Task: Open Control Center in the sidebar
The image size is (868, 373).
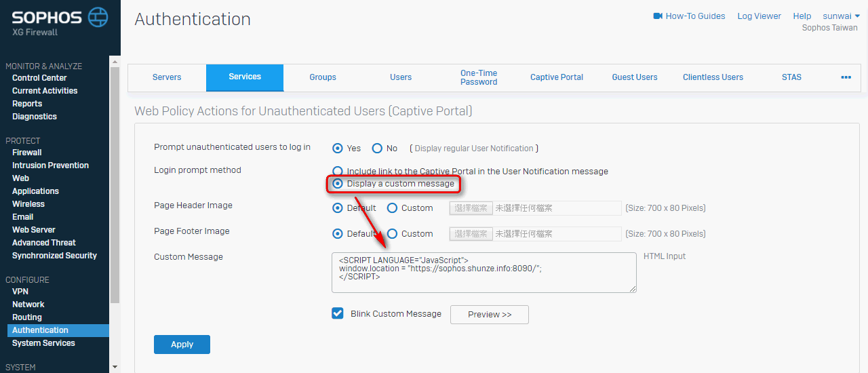Action: click(x=39, y=78)
